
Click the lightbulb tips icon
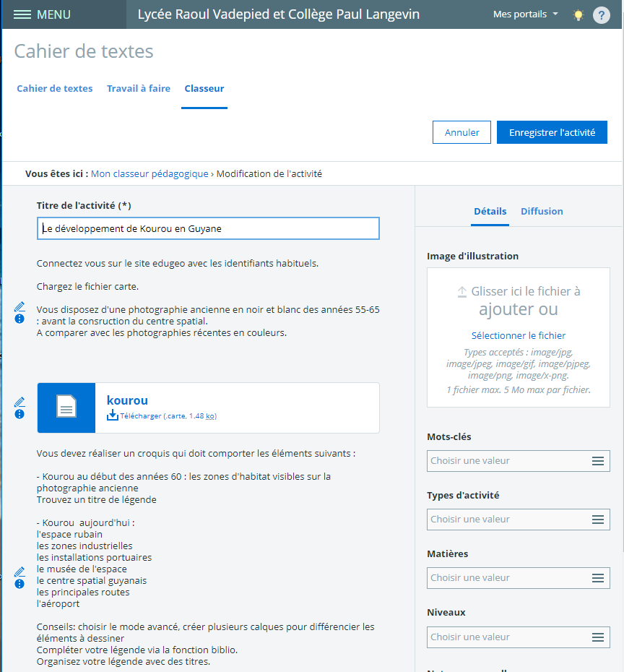(x=578, y=15)
